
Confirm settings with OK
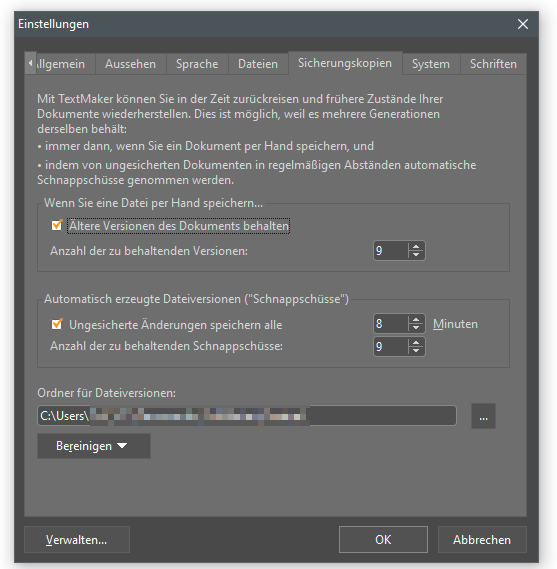(383, 540)
